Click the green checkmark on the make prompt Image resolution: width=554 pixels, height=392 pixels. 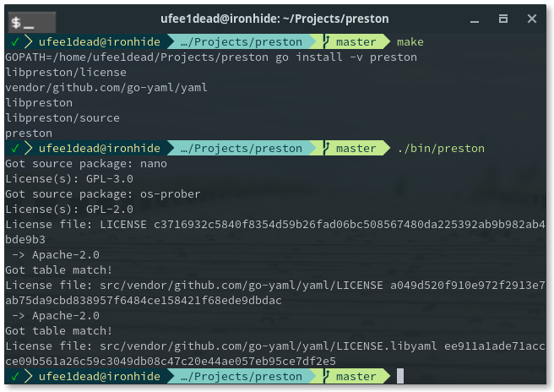15,42
